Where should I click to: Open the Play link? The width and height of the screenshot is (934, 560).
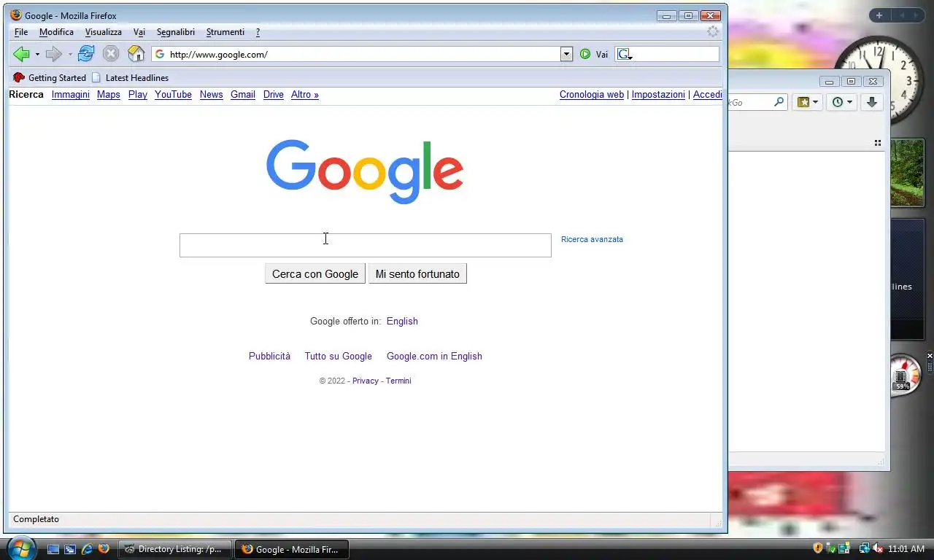(138, 95)
